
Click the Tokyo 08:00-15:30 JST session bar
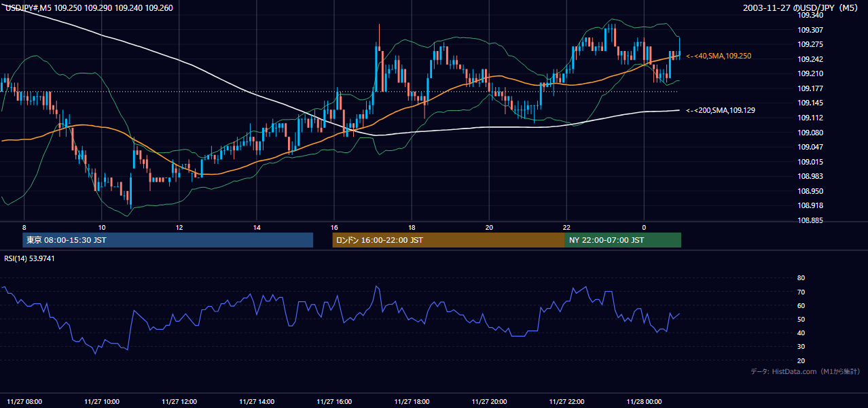168,240
